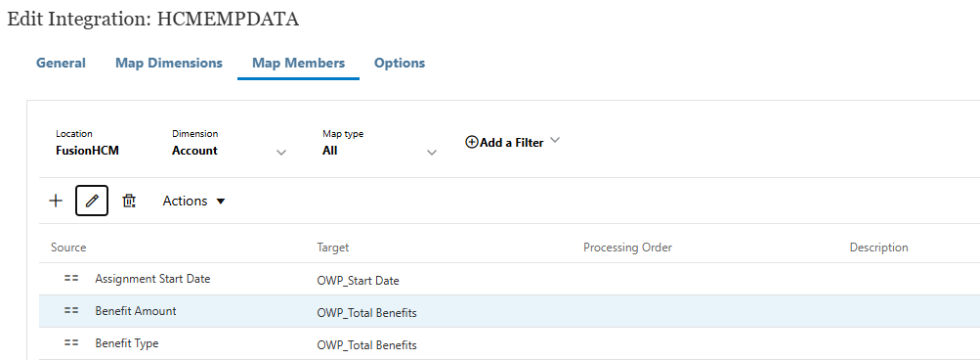Expand the Dimension Account dropdown chevron
This screenshot has height=360, width=980.
point(281,153)
